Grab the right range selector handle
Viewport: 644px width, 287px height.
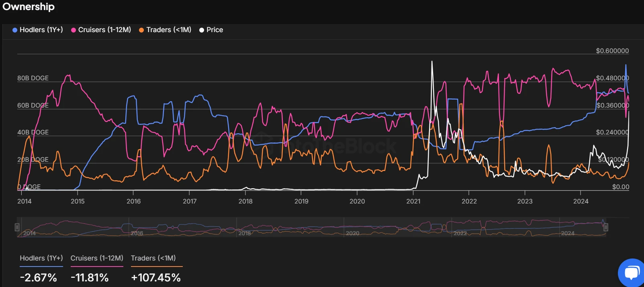tap(606, 227)
